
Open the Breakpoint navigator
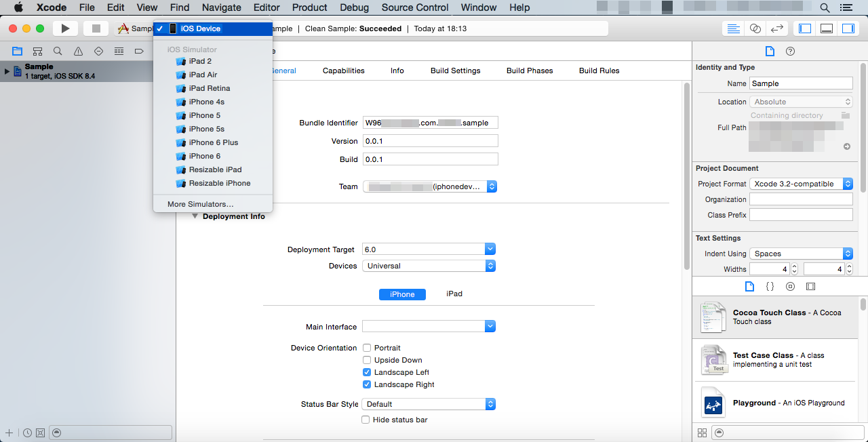point(139,51)
